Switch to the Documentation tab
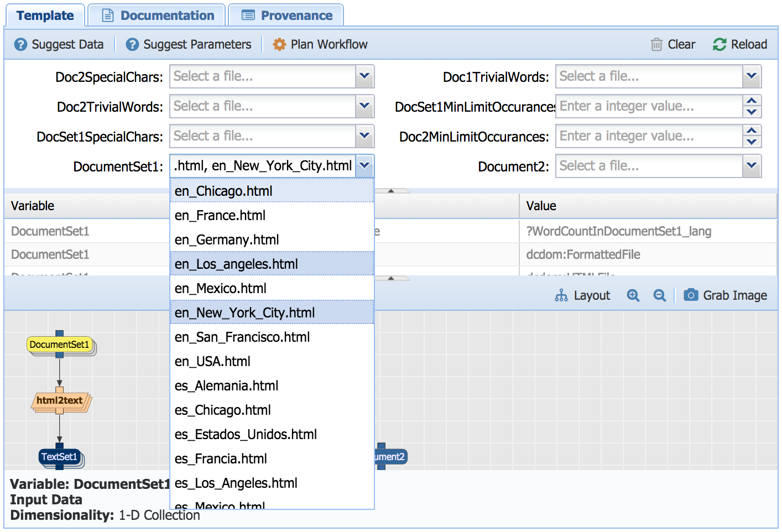The width and height of the screenshot is (782, 532). [157, 15]
